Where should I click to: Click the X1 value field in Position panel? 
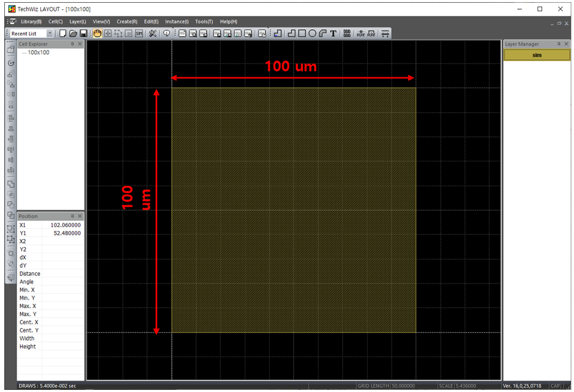point(63,225)
